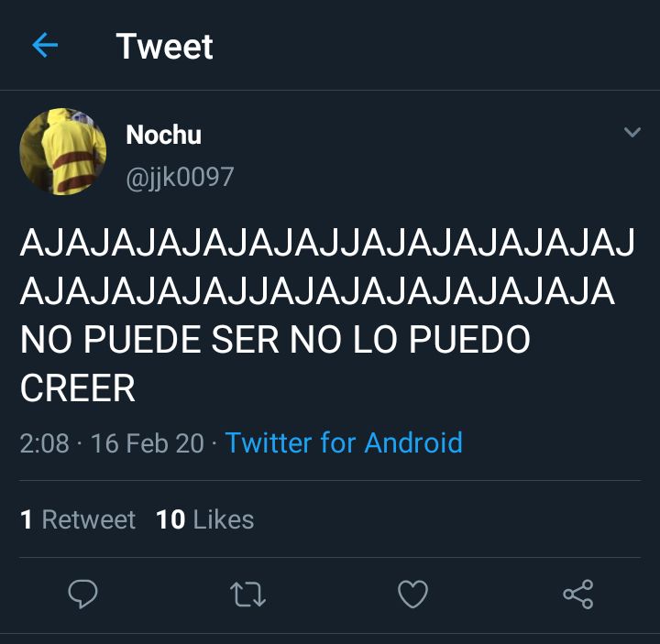Select the first AJAJAJA laughter line
660x644 pixels.
coord(327,242)
